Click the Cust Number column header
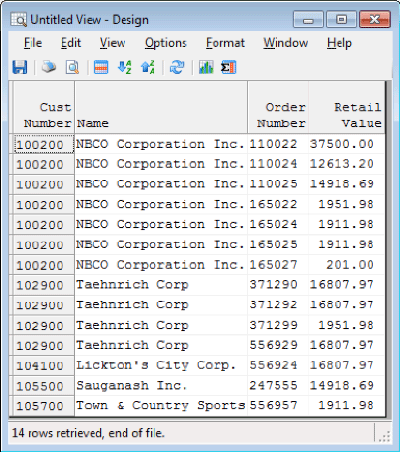Image resolution: width=400 pixels, height=452 pixels. [44, 107]
